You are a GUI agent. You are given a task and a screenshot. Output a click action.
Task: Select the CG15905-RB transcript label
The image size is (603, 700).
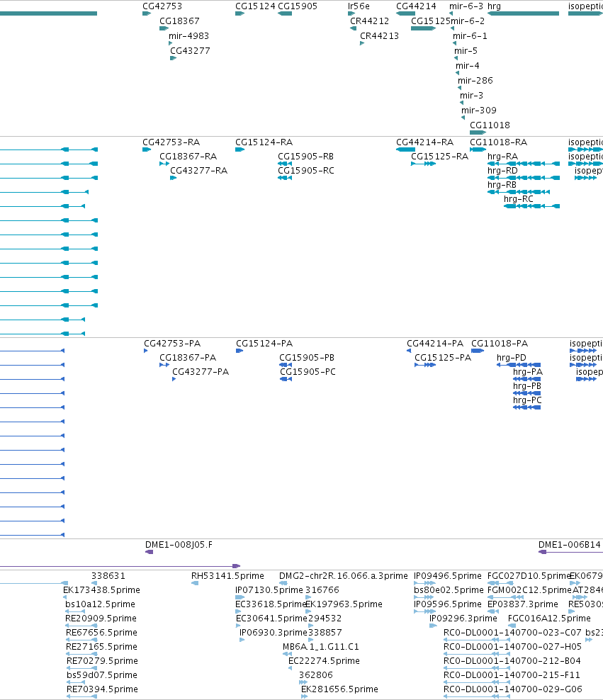305,157
